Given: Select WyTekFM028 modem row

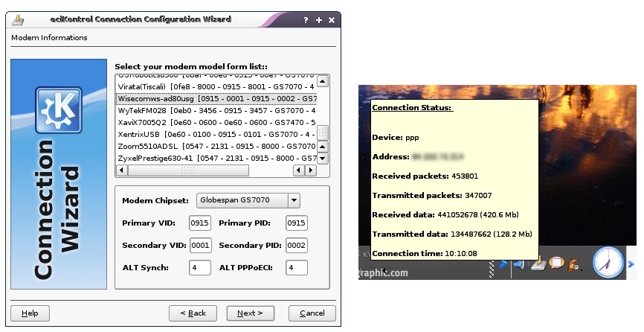Looking at the screenshot, I should [x=216, y=110].
